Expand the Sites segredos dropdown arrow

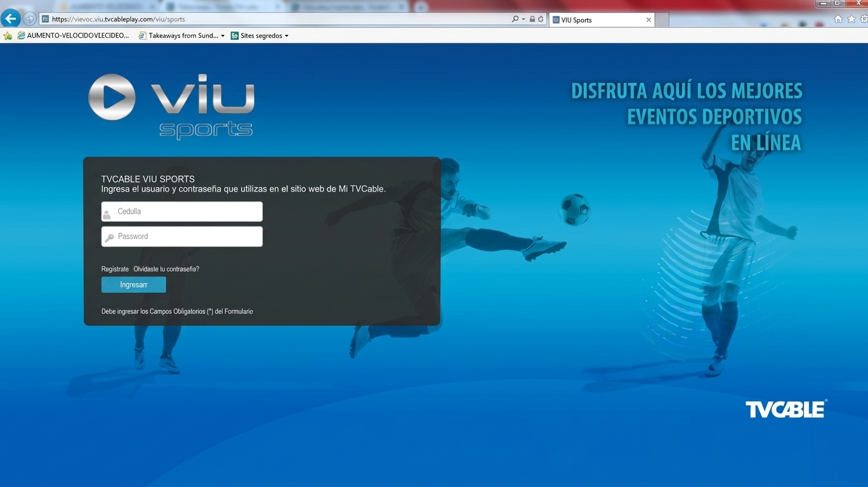[x=286, y=36]
